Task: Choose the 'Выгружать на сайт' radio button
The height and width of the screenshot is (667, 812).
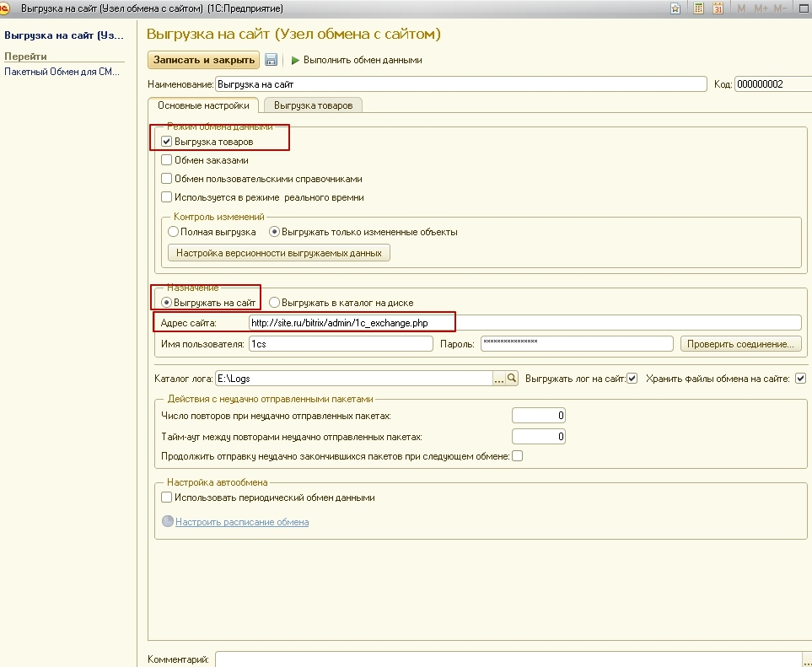Action: click(x=166, y=303)
